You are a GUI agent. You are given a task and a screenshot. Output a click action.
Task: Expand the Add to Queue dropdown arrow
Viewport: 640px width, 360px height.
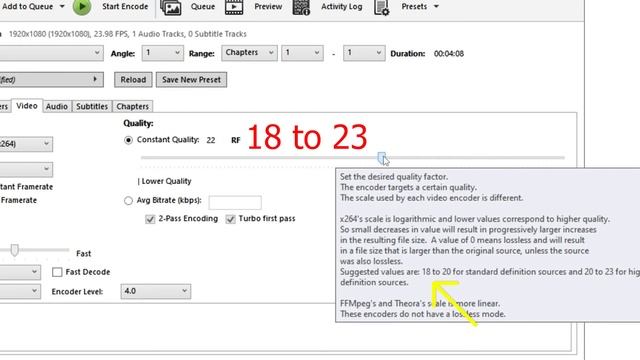click(x=62, y=7)
